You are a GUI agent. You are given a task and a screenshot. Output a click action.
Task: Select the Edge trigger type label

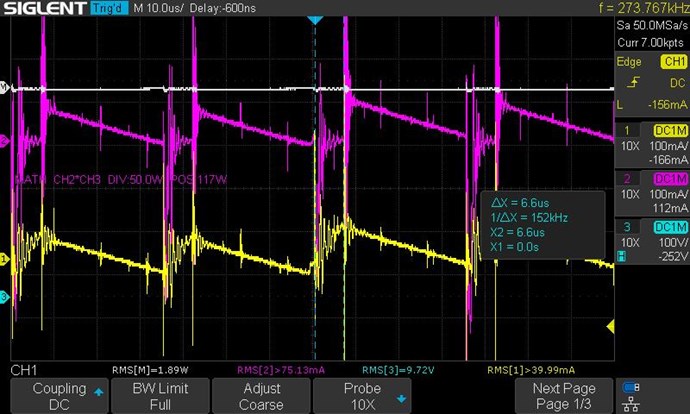(629, 62)
